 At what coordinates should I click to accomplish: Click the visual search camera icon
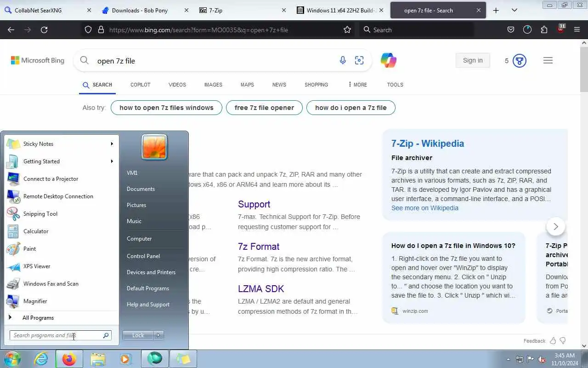point(359,60)
